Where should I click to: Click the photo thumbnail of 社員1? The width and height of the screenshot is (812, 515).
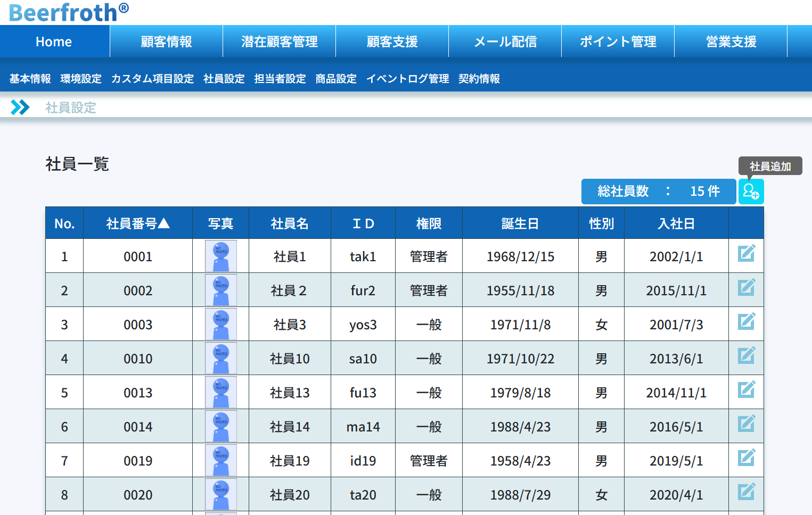(220, 256)
